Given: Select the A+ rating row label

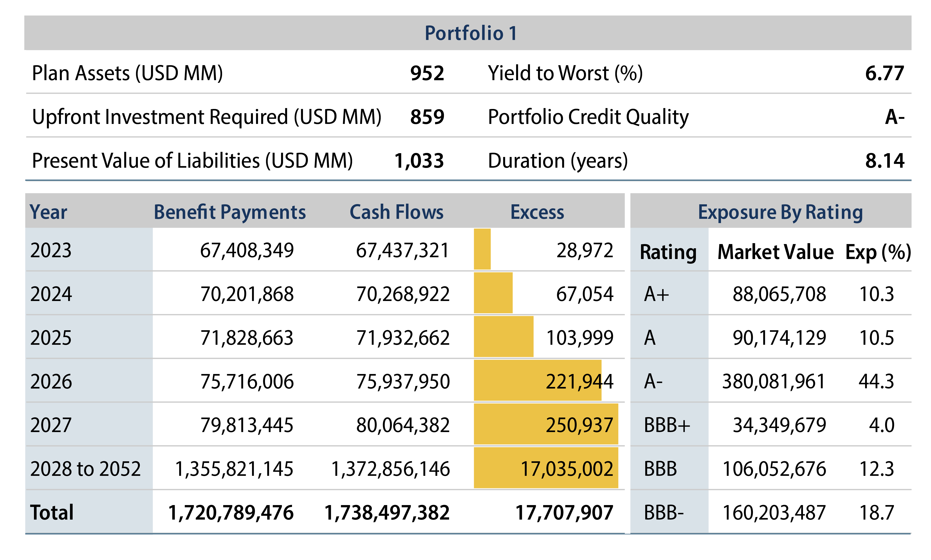Looking at the screenshot, I should (657, 294).
